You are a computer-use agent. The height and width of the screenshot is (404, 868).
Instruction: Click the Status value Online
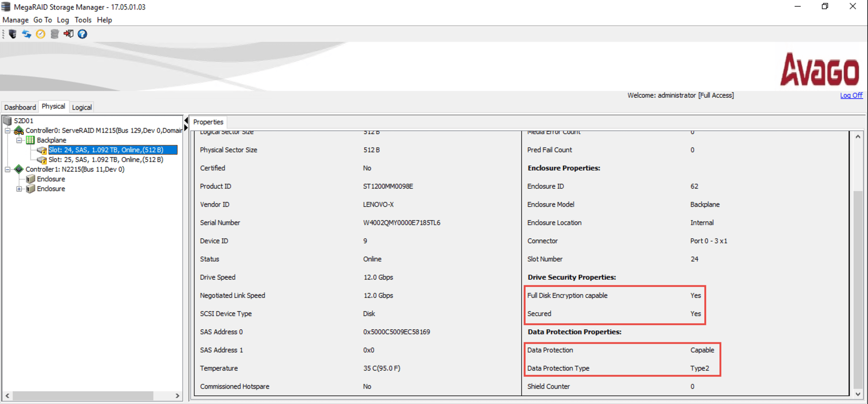tap(372, 259)
